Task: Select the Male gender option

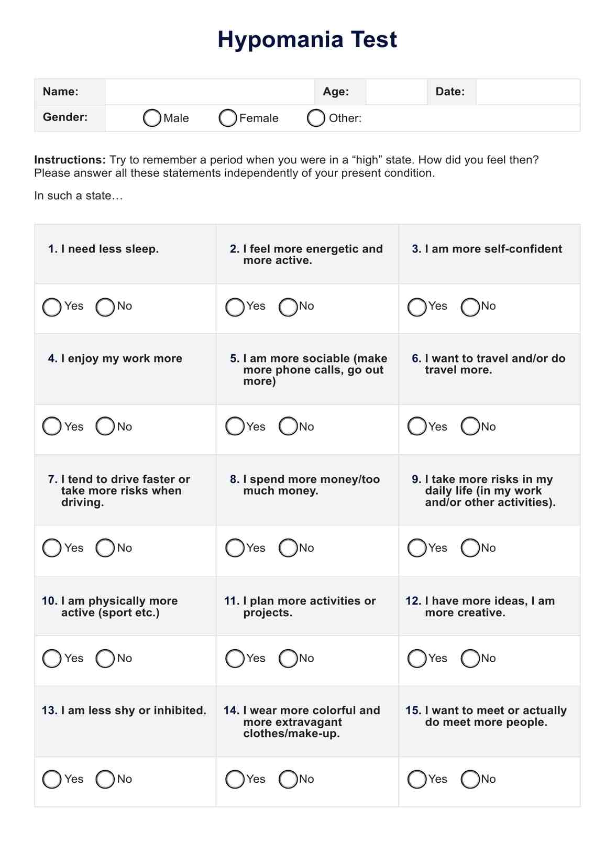Action: pos(152,118)
